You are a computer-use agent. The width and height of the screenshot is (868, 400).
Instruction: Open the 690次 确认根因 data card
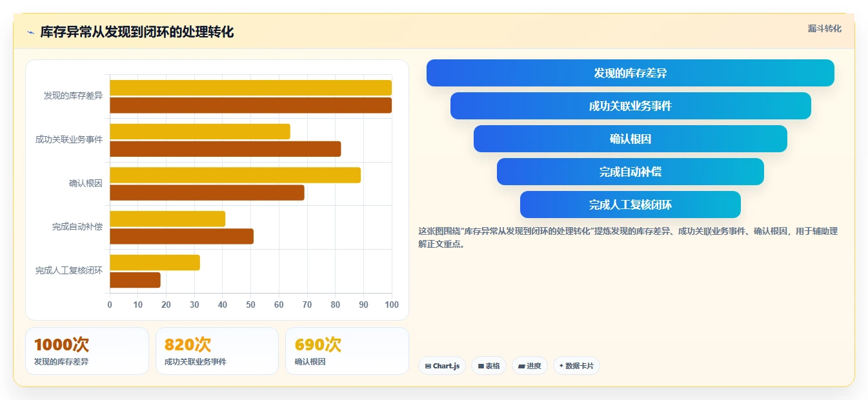tap(347, 351)
